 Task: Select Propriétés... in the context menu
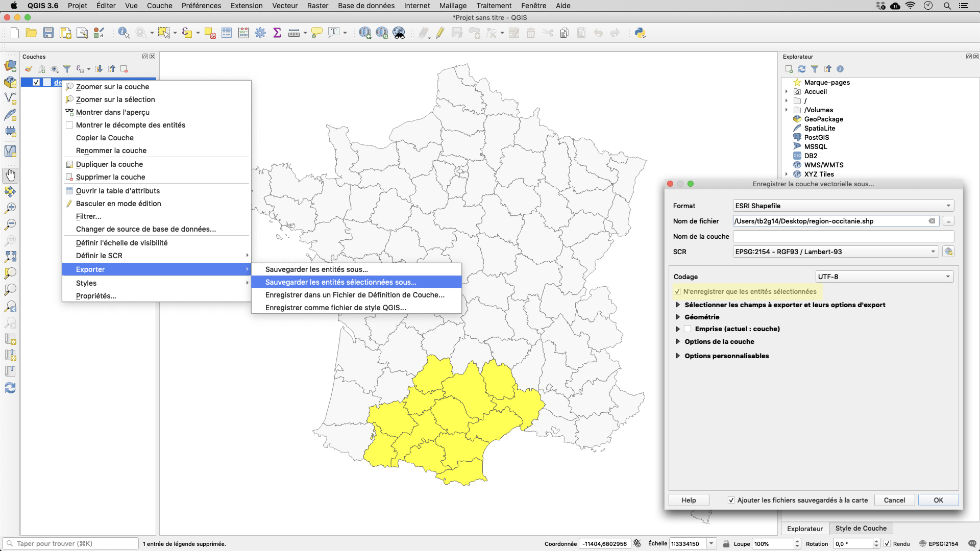[156, 296]
